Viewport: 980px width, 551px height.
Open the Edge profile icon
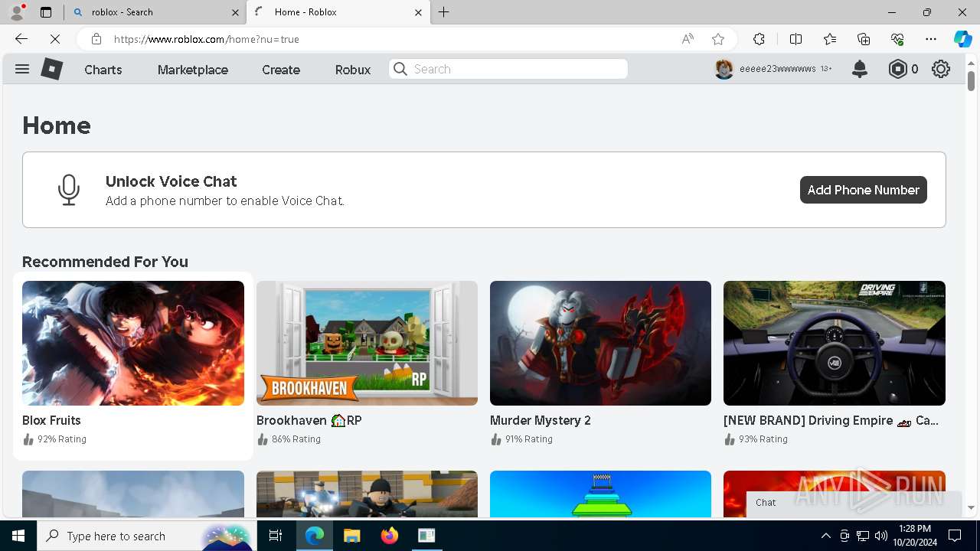[x=17, y=12]
